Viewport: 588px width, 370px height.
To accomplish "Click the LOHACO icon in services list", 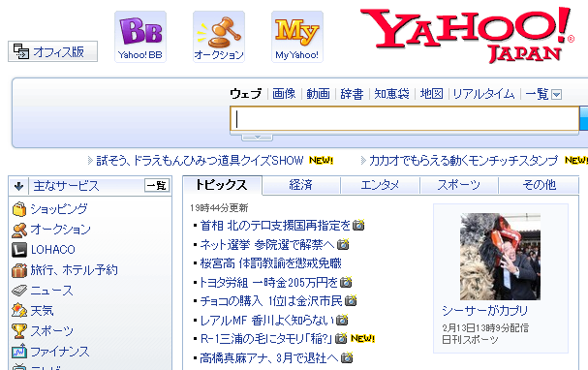I will [x=19, y=250].
